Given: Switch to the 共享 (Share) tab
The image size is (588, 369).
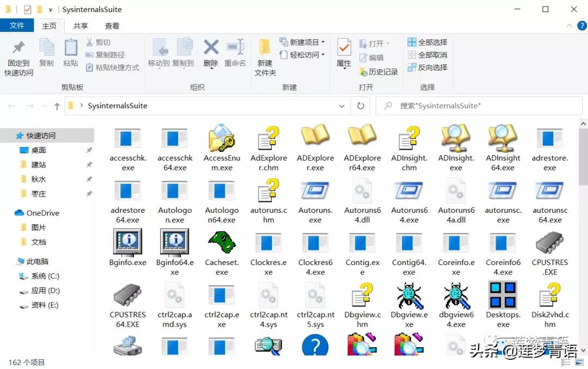Looking at the screenshot, I should pyautogui.click(x=81, y=25).
